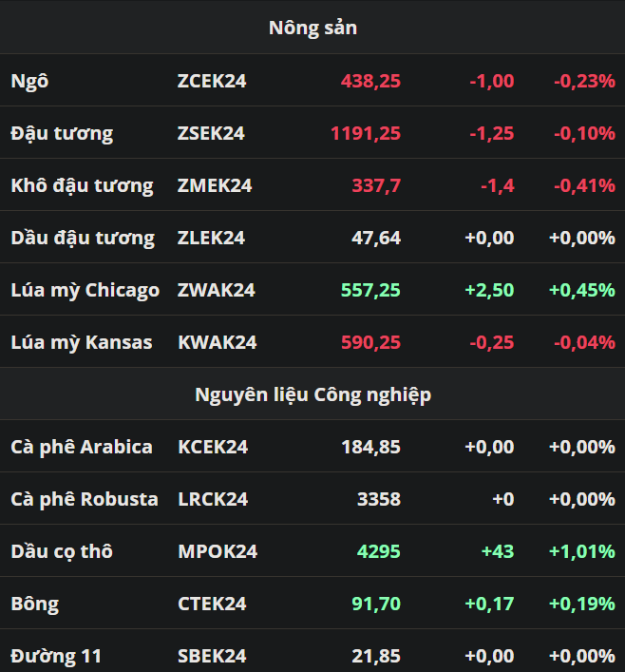
Task: Select the 590,25 Kansas wheat price
Action: tap(371, 342)
